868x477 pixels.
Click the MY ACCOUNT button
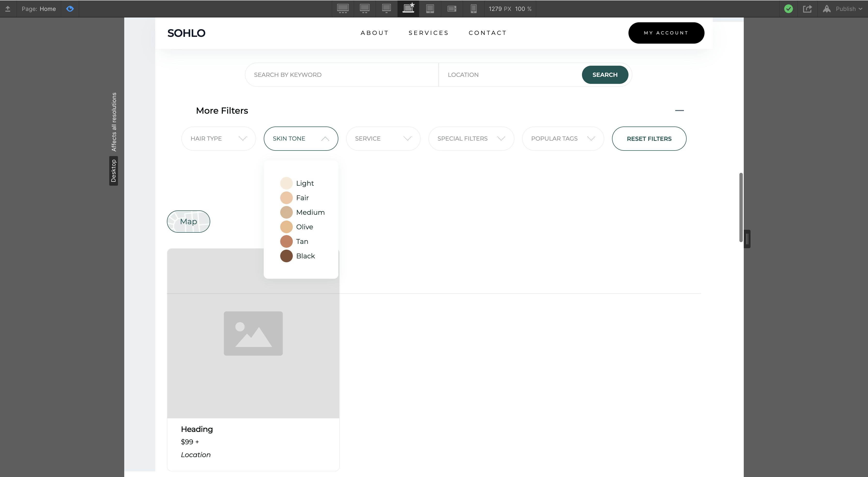click(666, 33)
